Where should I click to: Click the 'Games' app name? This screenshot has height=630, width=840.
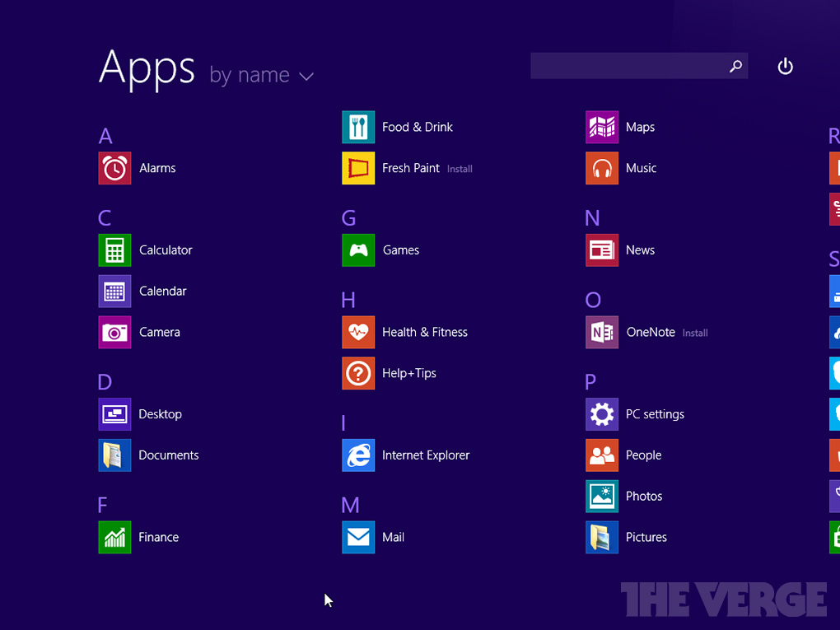click(401, 250)
